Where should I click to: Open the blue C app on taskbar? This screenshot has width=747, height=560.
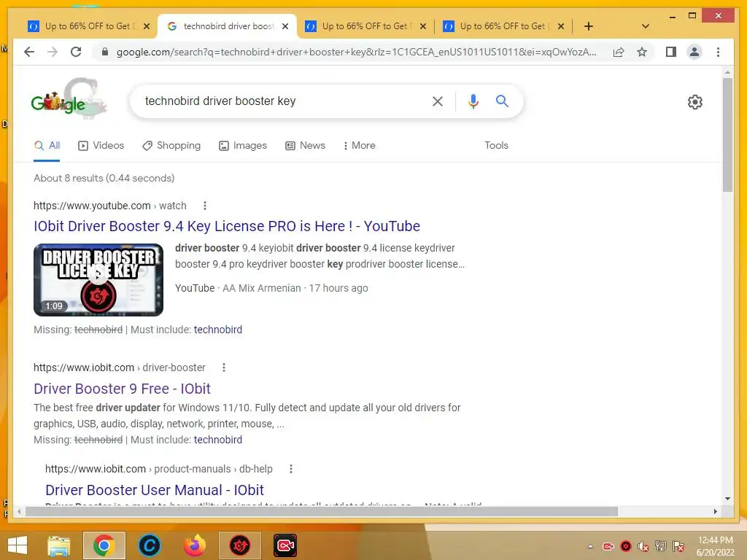point(149,545)
